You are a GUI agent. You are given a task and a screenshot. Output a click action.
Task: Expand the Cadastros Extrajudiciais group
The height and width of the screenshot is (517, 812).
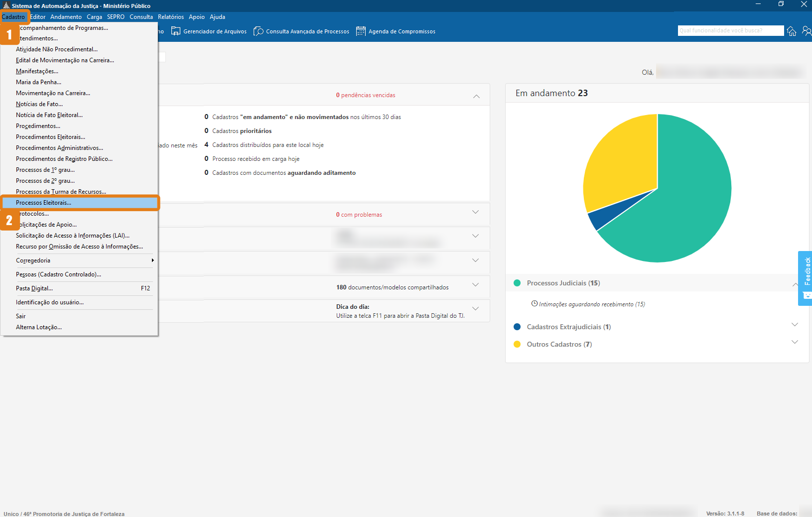pos(795,325)
